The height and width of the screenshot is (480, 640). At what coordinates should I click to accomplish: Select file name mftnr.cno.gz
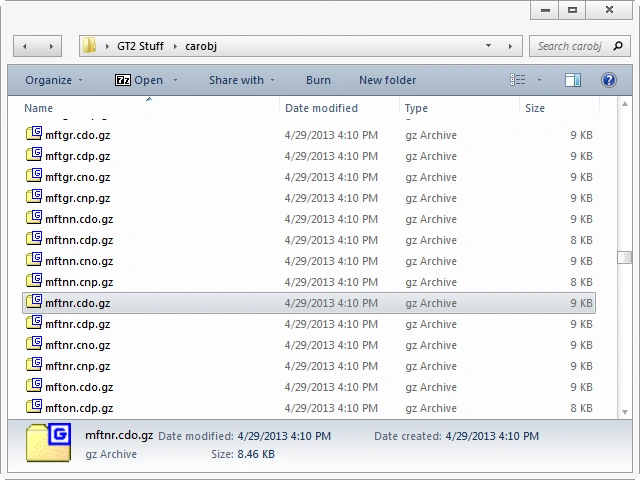(78, 345)
